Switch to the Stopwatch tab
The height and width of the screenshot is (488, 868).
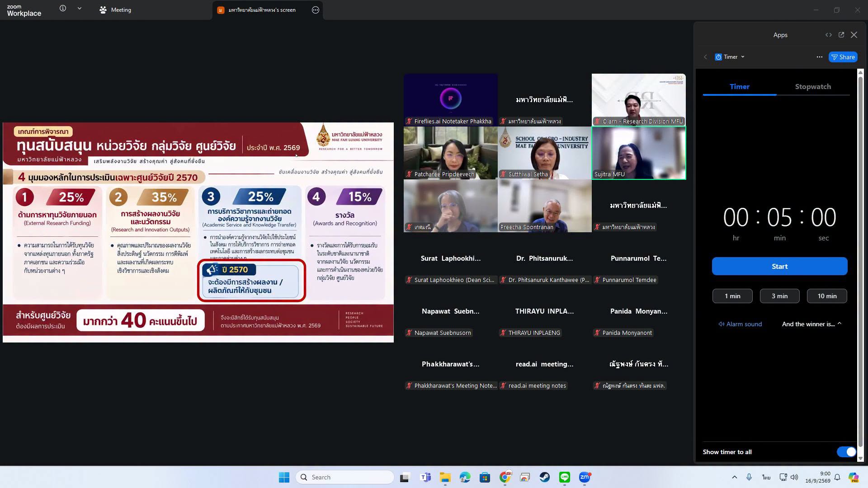pyautogui.click(x=813, y=86)
